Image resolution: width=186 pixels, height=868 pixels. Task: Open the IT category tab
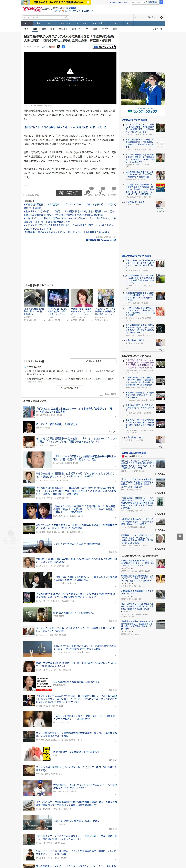[x=86, y=29]
